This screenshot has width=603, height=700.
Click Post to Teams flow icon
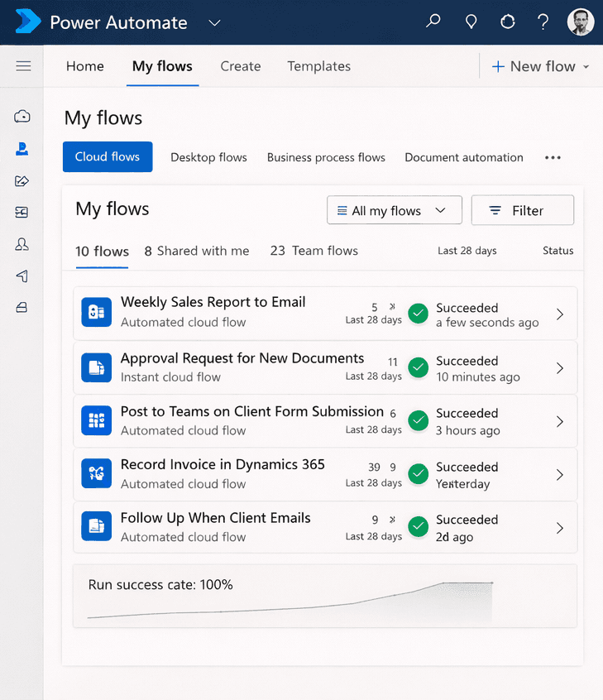click(97, 420)
